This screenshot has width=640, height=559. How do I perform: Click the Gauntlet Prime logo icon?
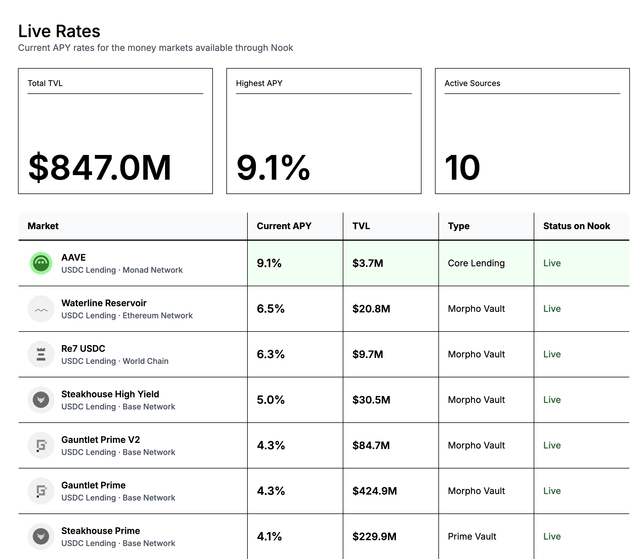[41, 491]
